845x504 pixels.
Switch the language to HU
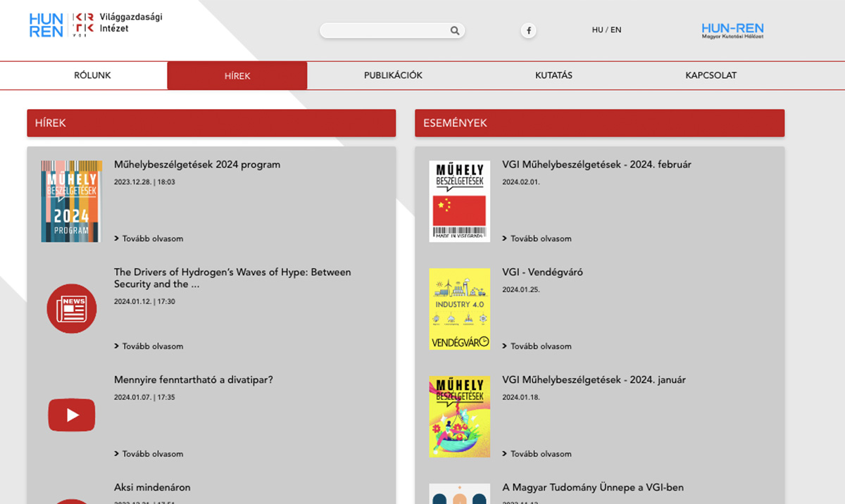click(597, 30)
